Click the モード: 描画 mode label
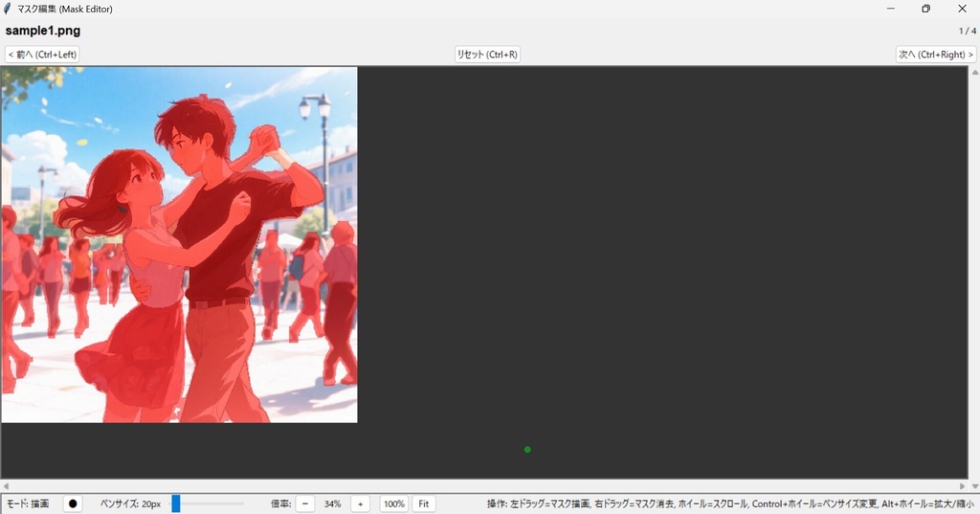This screenshot has width=980, height=514. coord(28,503)
